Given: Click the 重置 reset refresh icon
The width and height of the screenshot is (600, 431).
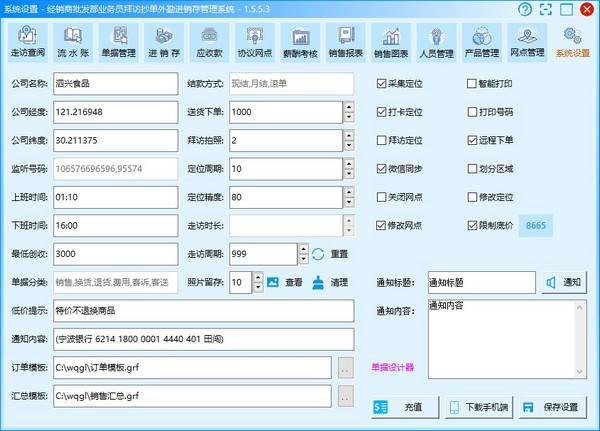Looking at the screenshot, I should (x=318, y=254).
